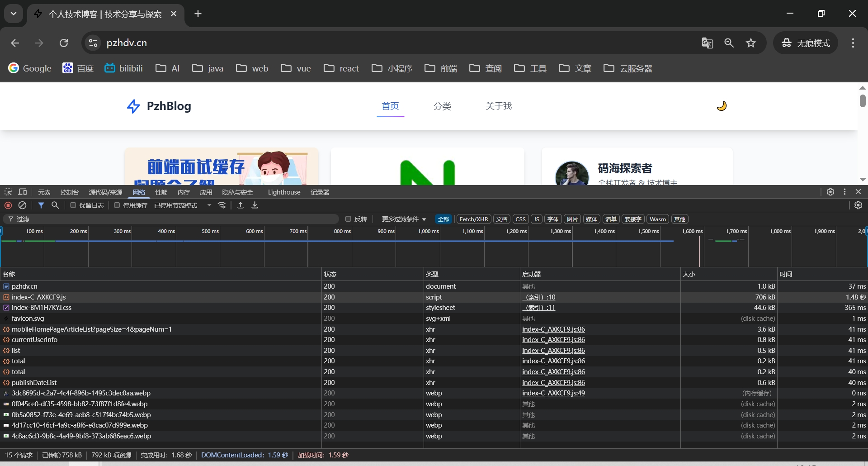868x466 pixels.
Task: Tick the 反转 filter checkbox
Action: click(348, 219)
